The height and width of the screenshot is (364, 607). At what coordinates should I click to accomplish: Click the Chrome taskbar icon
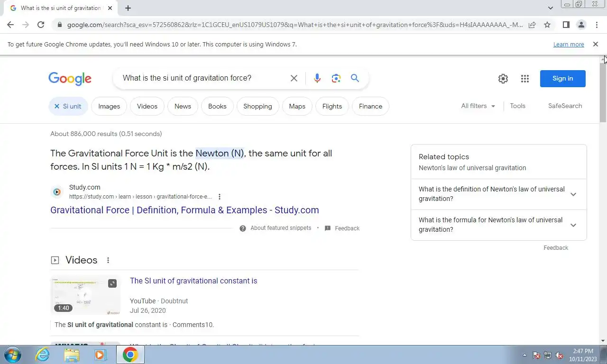point(130,355)
